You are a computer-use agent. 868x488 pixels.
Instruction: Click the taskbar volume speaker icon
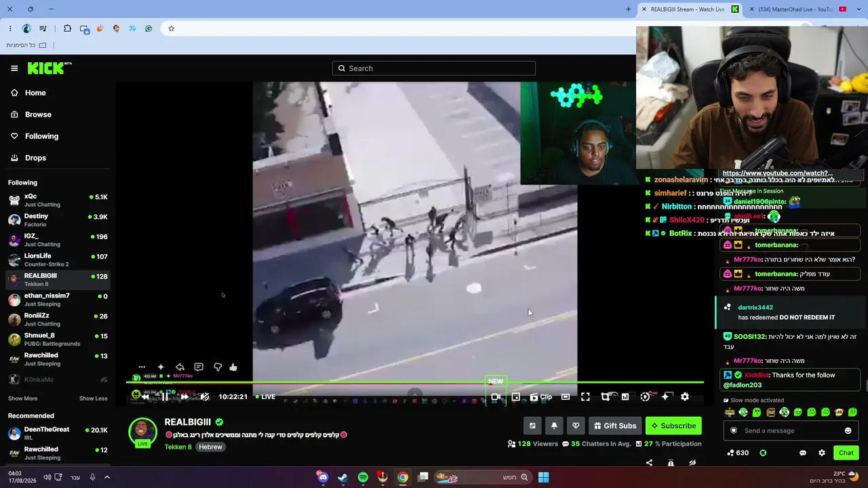[x=47, y=477]
